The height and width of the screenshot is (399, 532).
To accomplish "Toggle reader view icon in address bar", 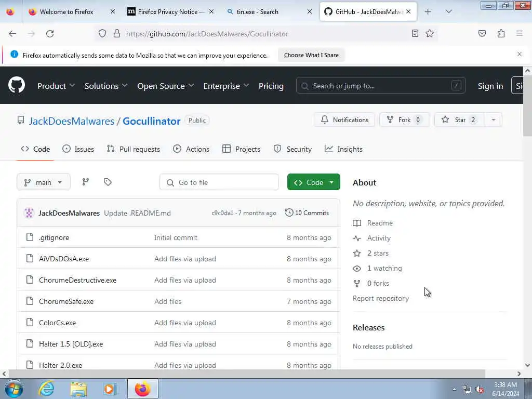I will coord(415,33).
